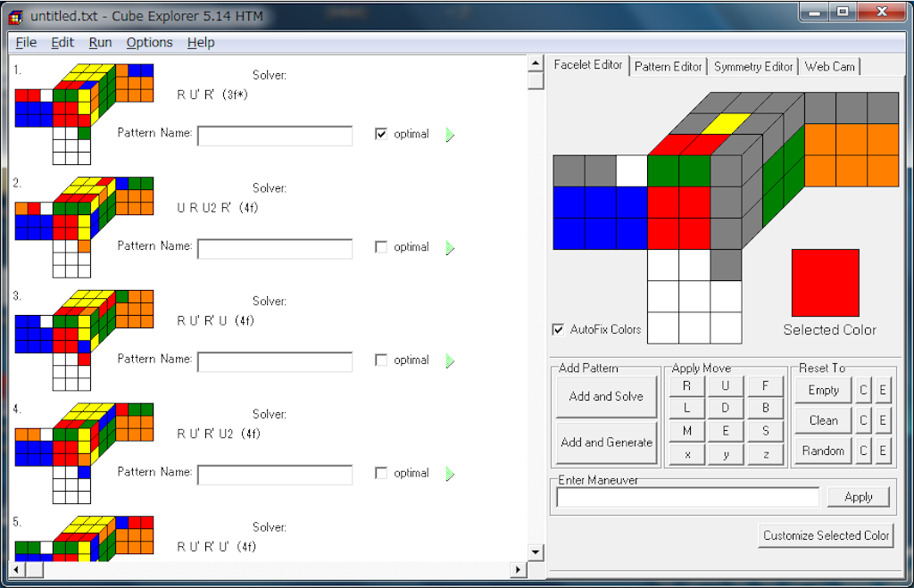Click solver text U R U2 R' (4f)
Image resolution: width=914 pixels, height=588 pixels.
[x=218, y=208]
